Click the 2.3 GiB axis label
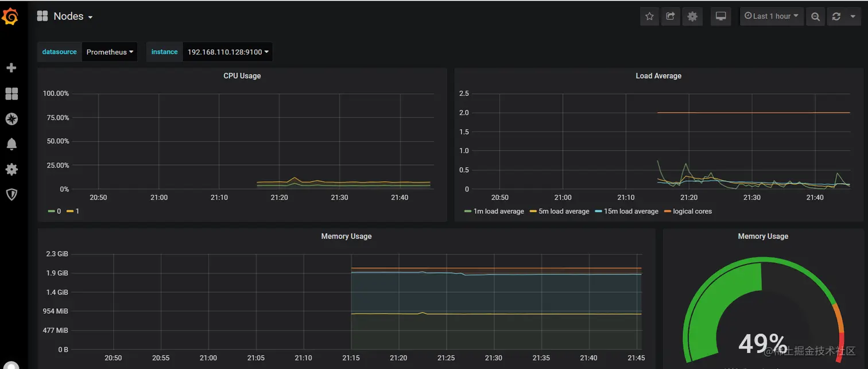Image resolution: width=868 pixels, height=369 pixels. point(57,254)
